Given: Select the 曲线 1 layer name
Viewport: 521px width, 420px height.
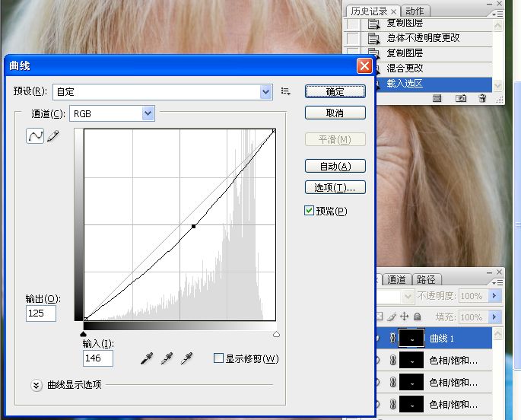Looking at the screenshot, I should click(x=442, y=339).
